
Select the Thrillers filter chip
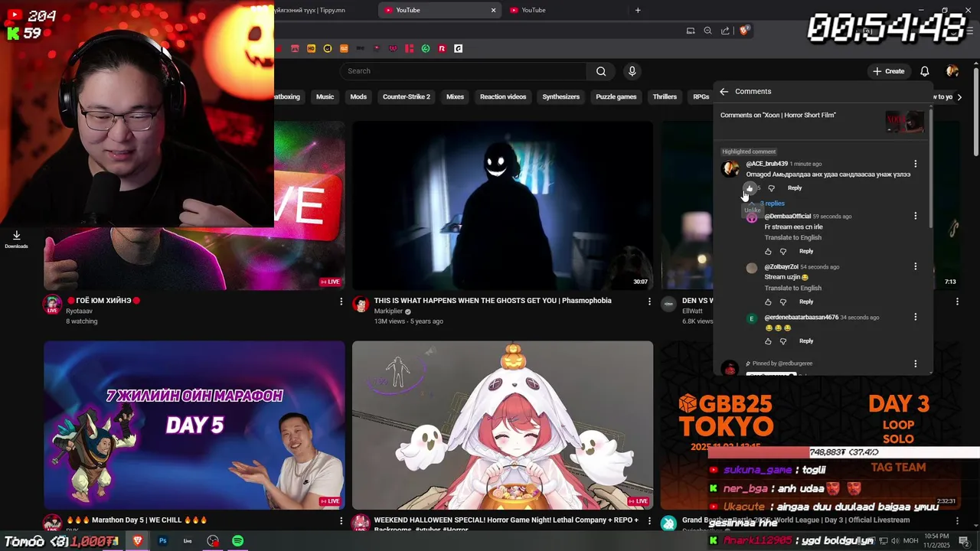[665, 97]
